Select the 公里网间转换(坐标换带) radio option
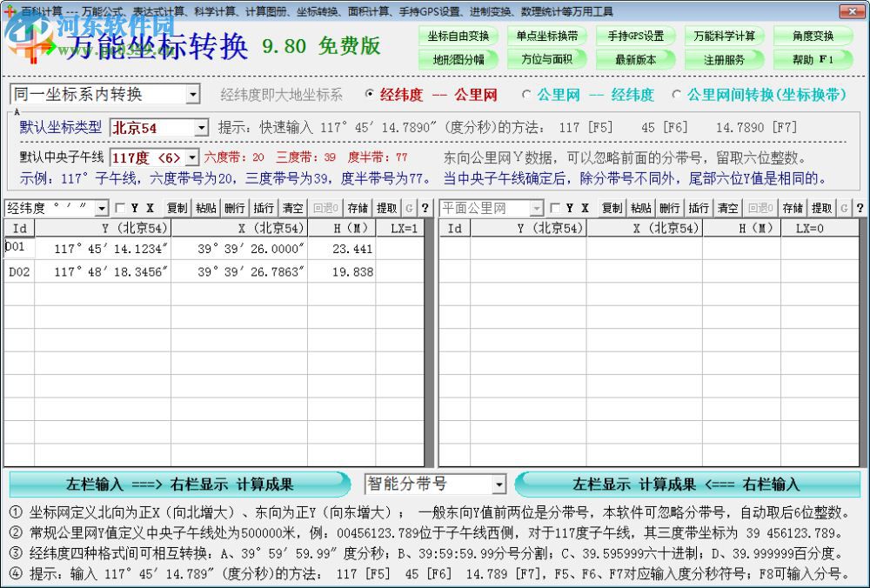 [677, 95]
